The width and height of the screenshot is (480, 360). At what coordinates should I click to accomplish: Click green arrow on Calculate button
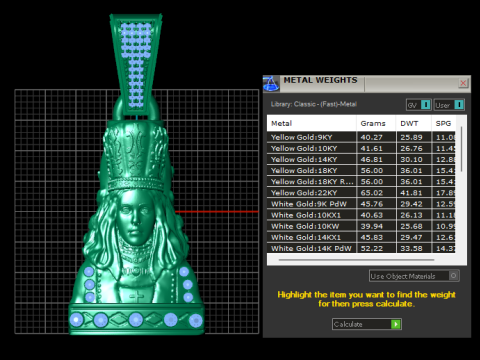tap(396, 324)
